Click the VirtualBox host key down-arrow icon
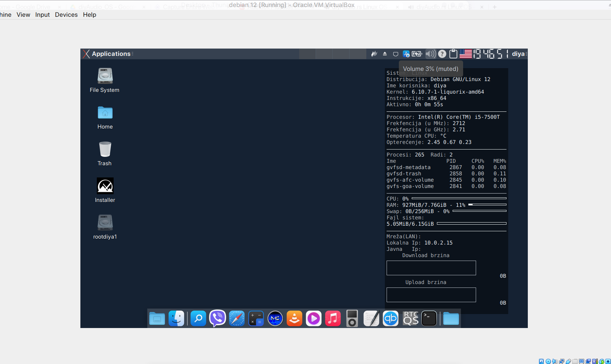The width and height of the screenshot is (611, 364). click(608, 362)
